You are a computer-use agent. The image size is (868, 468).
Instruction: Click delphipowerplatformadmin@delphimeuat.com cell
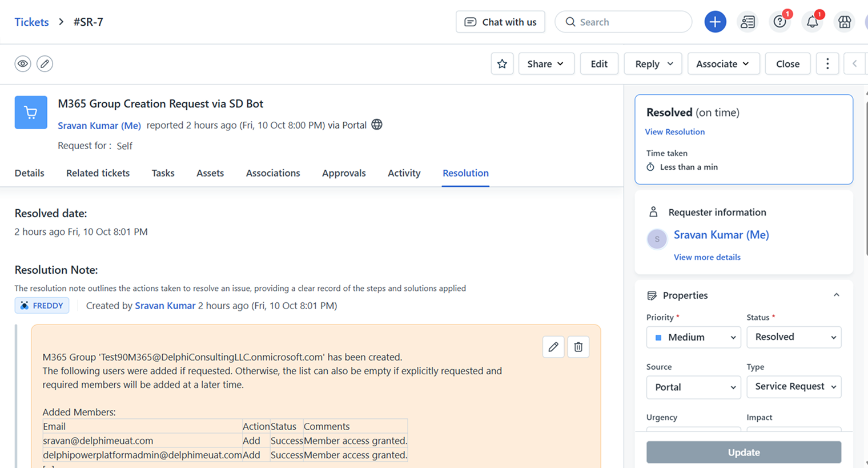click(x=142, y=455)
